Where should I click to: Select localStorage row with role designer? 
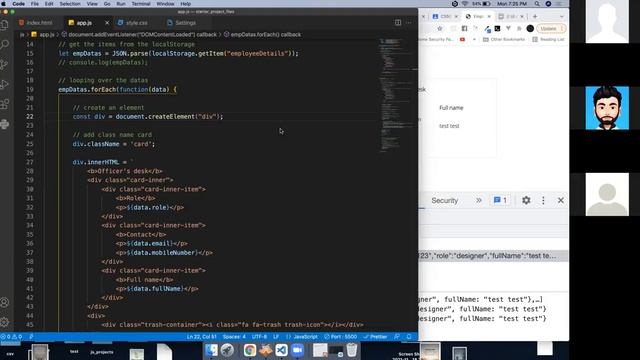coord(493,256)
